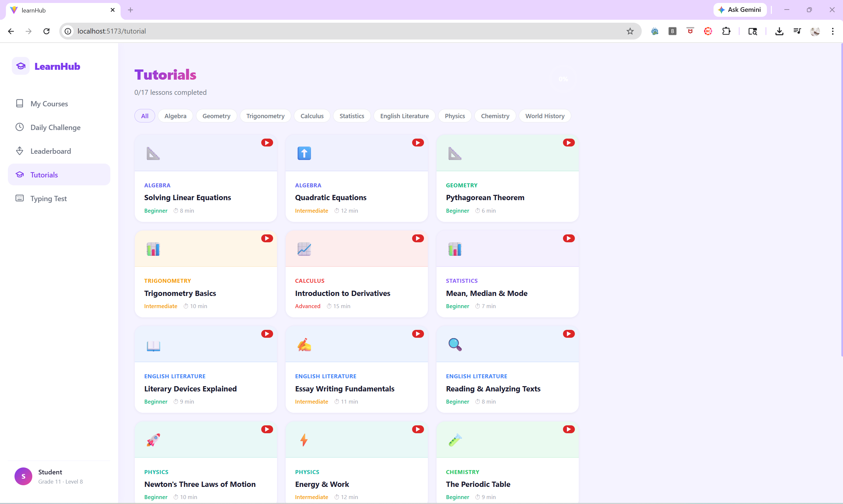Select the Geometry filter chip
Screen dimensions: 843x504
coord(216,116)
